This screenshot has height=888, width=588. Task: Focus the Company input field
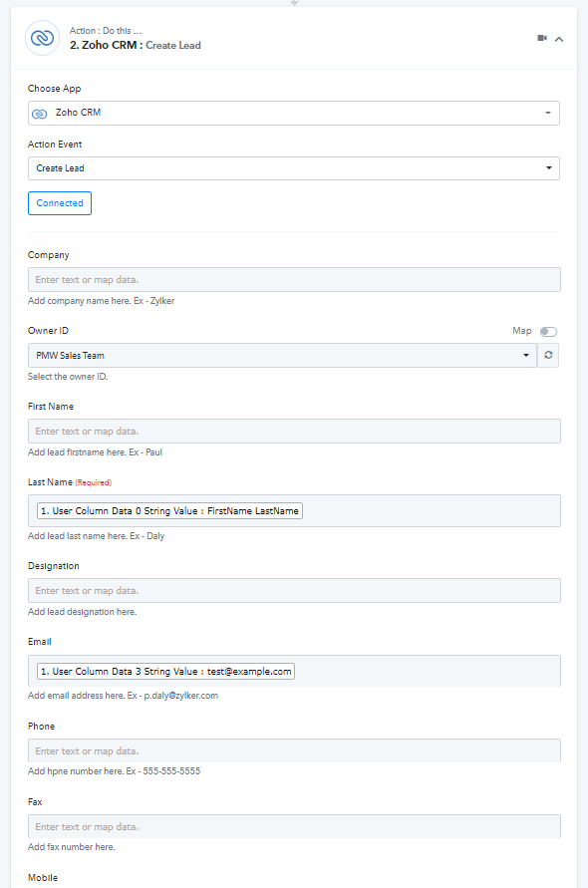(294, 280)
